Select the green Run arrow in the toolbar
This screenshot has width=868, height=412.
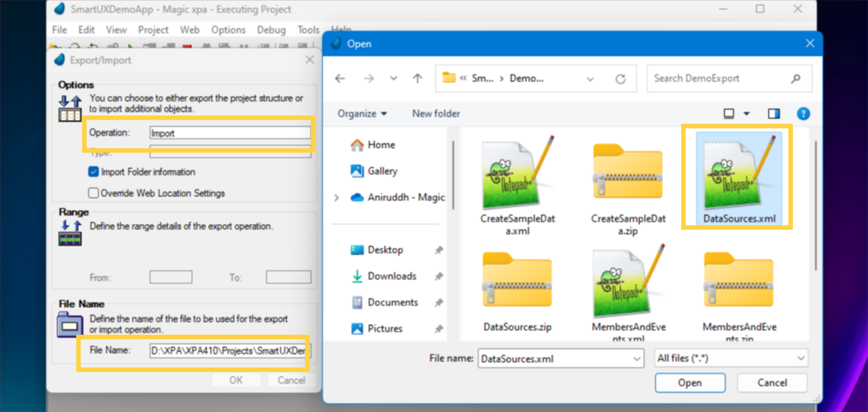click(x=130, y=46)
